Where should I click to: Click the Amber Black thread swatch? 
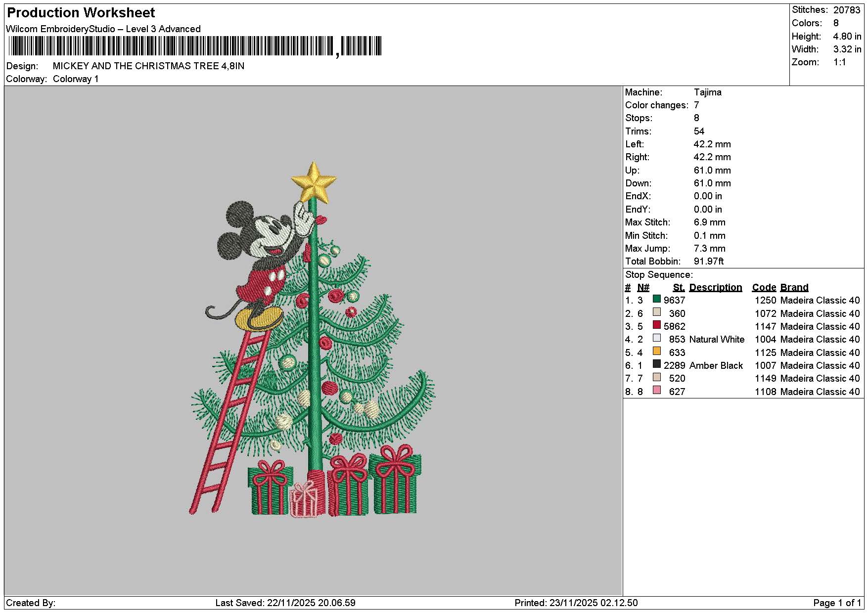(657, 364)
